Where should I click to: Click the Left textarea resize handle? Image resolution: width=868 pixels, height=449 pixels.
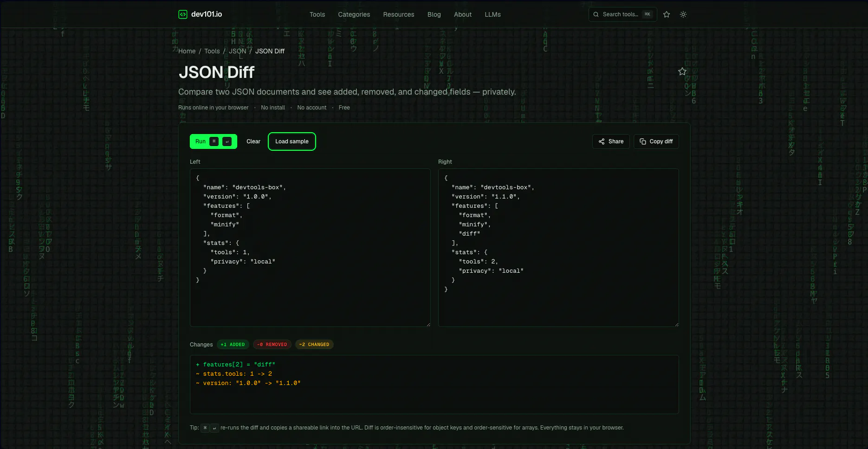[428, 324]
